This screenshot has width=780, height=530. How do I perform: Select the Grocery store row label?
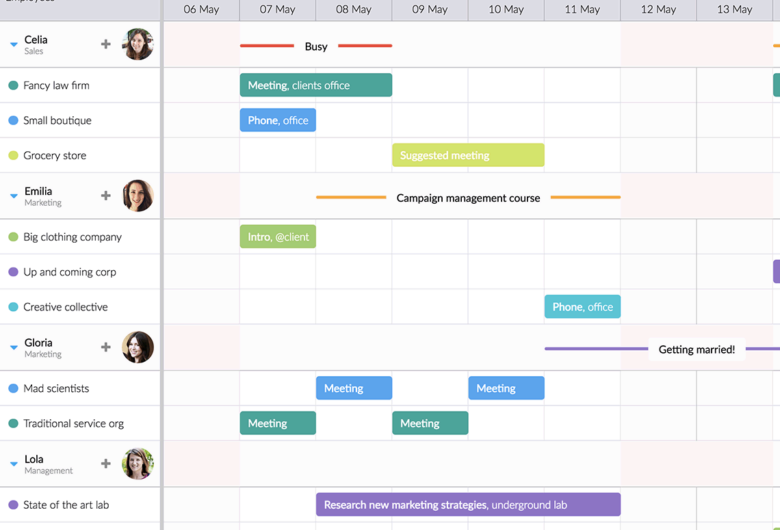55,155
